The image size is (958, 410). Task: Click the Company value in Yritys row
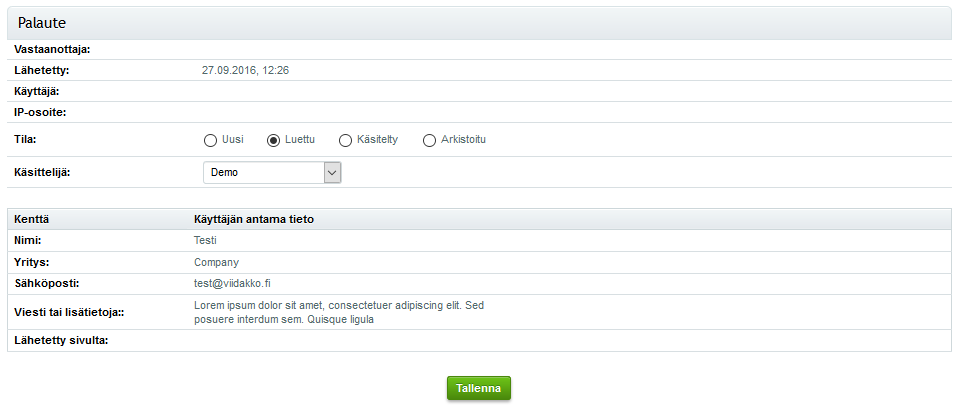point(216,262)
